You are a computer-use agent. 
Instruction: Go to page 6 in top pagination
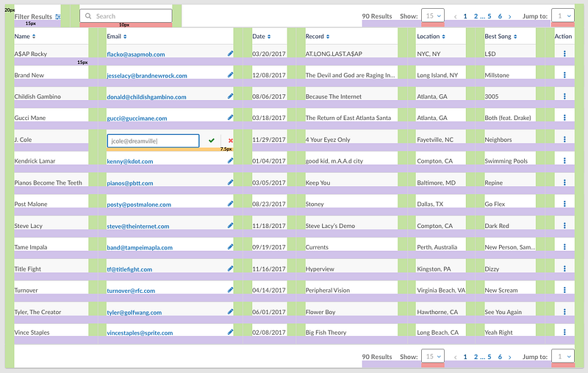point(500,16)
